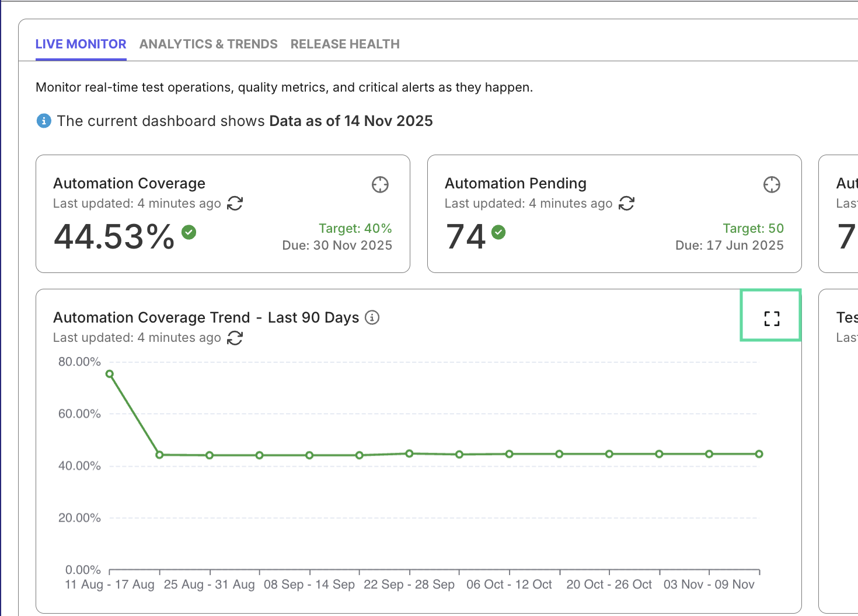Image resolution: width=858 pixels, height=616 pixels.
Task: Click the first data point on the trend line
Action: tap(110, 374)
